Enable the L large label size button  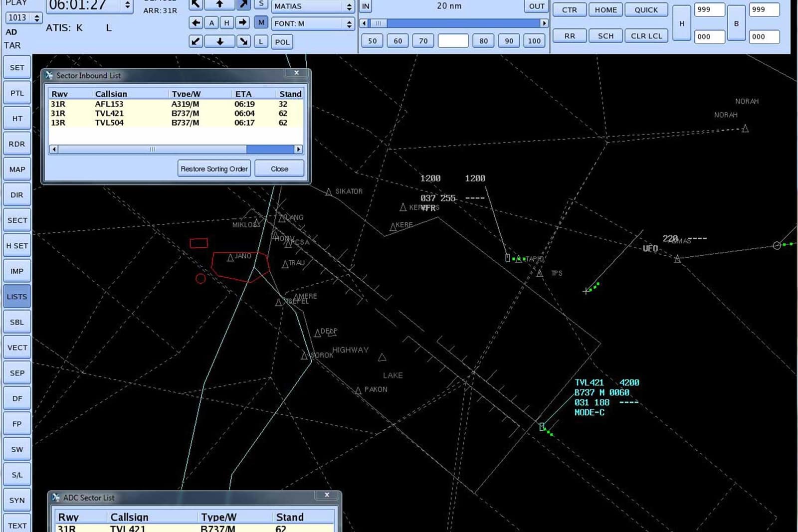(x=261, y=42)
